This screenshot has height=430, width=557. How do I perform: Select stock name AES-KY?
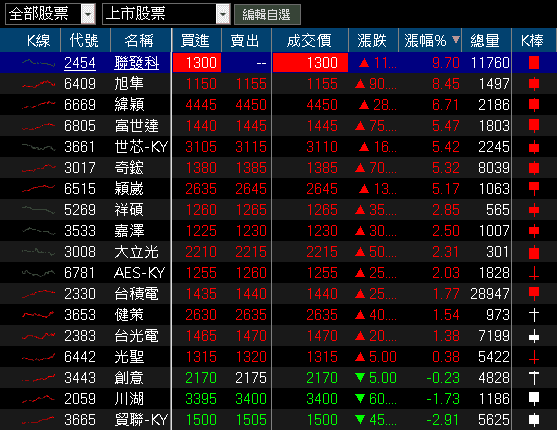click(140, 273)
